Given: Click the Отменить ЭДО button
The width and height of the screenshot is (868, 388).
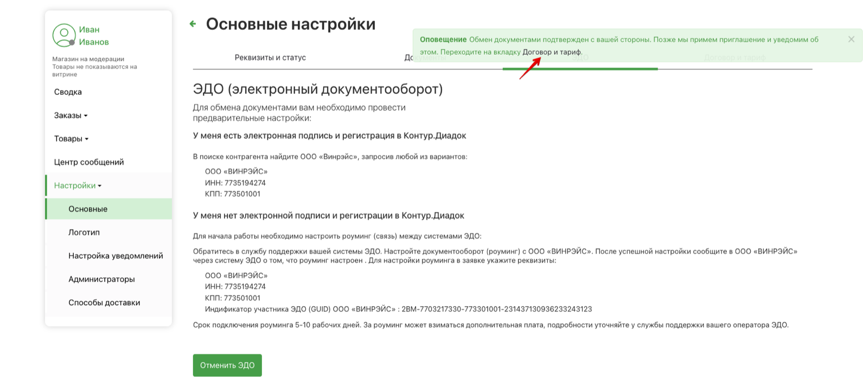Looking at the screenshot, I should [227, 365].
